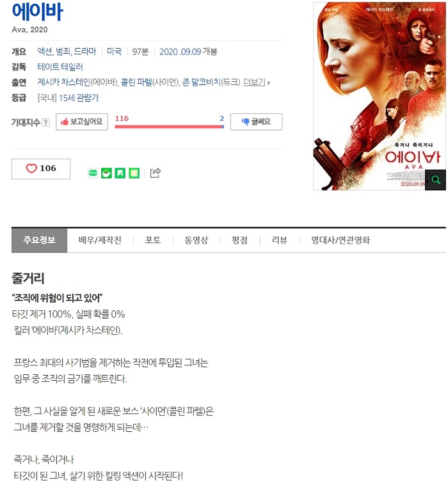Click the question mark help icon beside 기대지수
The height and width of the screenshot is (485, 448).
click(x=45, y=122)
